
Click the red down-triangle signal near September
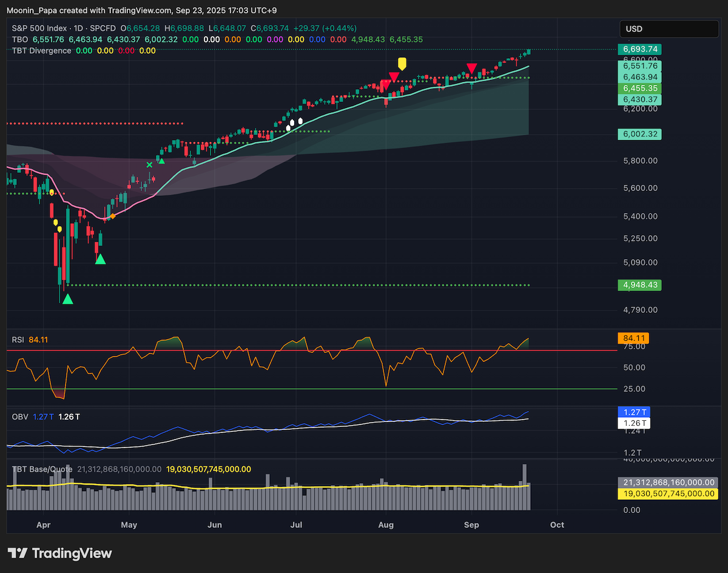pyautogui.click(x=471, y=68)
